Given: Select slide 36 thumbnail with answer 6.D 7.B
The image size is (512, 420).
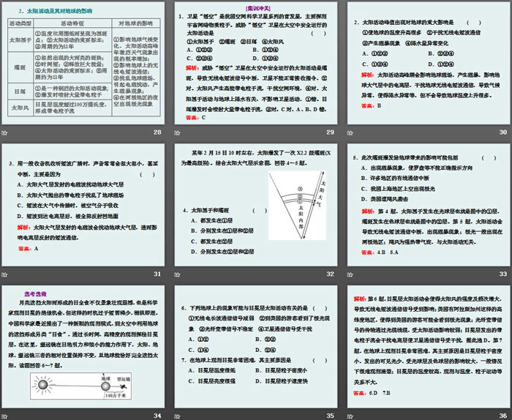Looking at the screenshot, I should [429, 347].
